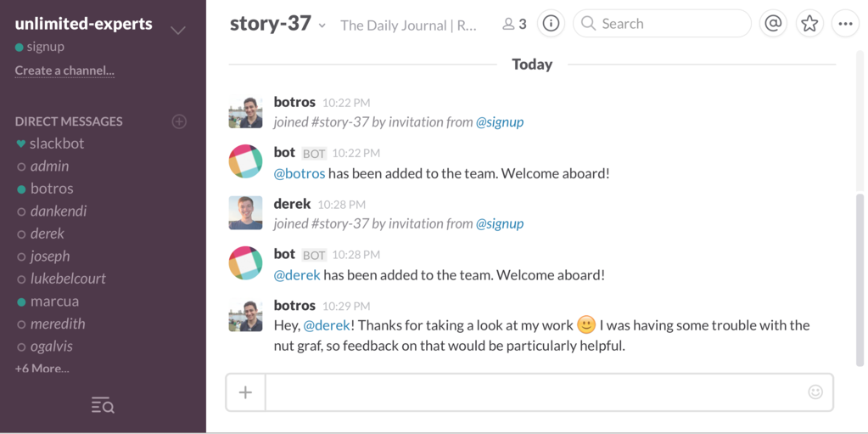Add a new direct message with plus icon

point(179,121)
